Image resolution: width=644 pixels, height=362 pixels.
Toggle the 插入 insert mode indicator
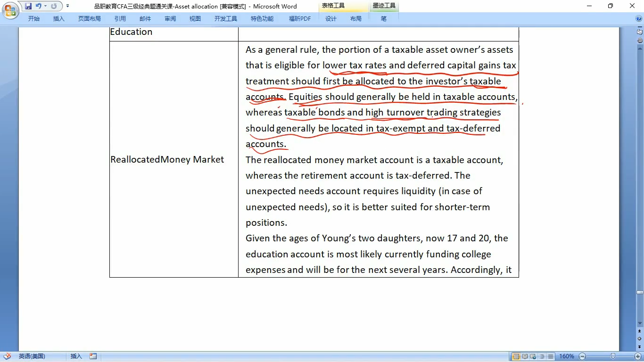(76, 356)
